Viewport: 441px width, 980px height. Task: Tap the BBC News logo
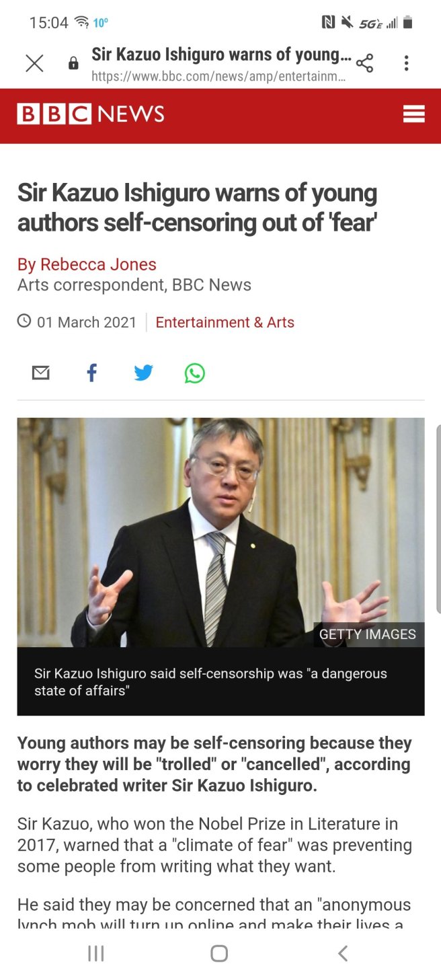91,114
